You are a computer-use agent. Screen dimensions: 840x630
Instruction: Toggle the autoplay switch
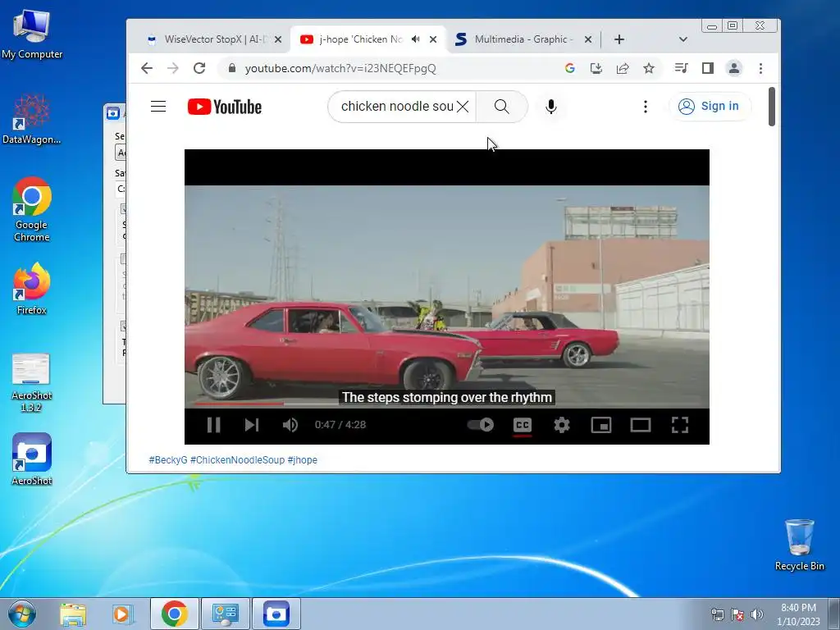pyautogui.click(x=481, y=425)
